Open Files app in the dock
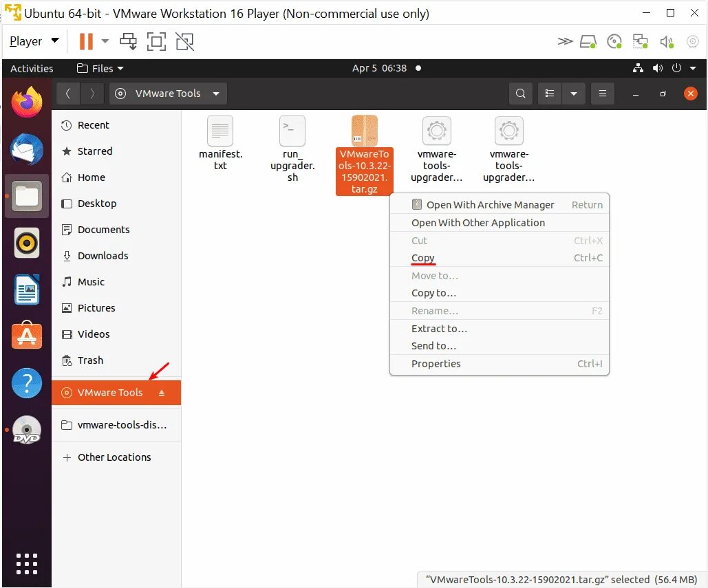This screenshot has width=708, height=588. point(27,196)
